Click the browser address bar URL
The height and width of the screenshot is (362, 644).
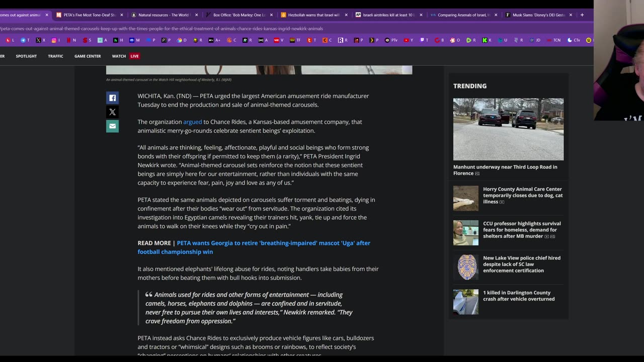(161, 29)
